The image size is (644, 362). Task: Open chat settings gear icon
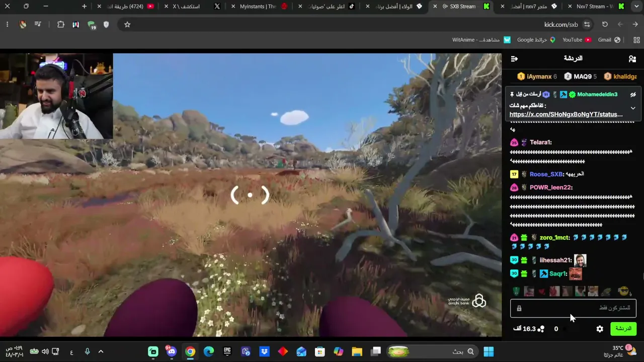600,329
